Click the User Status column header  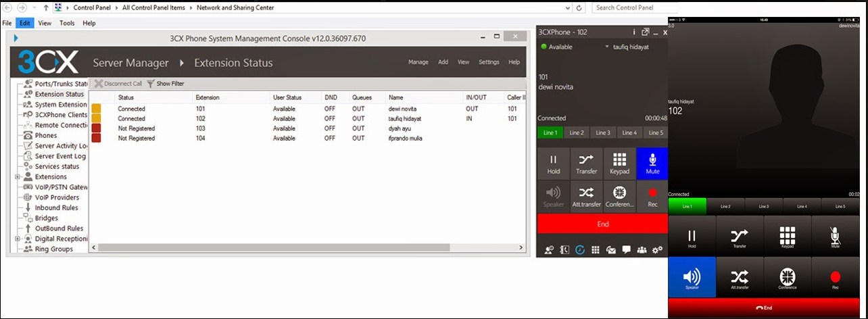287,98
